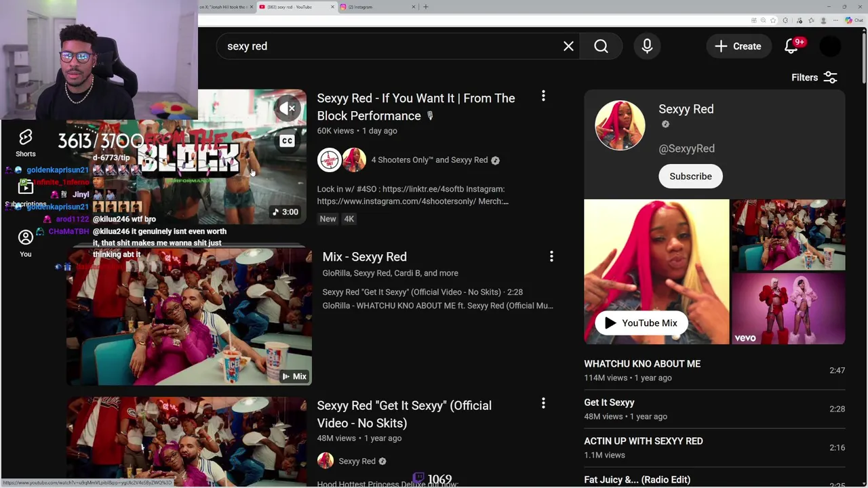
Task: Close the Instagram browser tab
Action: click(x=414, y=7)
